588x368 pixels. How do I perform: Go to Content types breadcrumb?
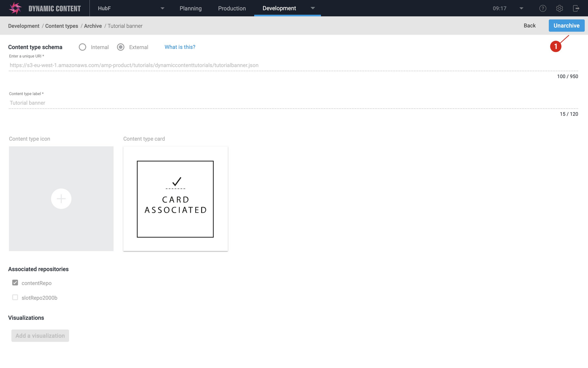(62, 26)
